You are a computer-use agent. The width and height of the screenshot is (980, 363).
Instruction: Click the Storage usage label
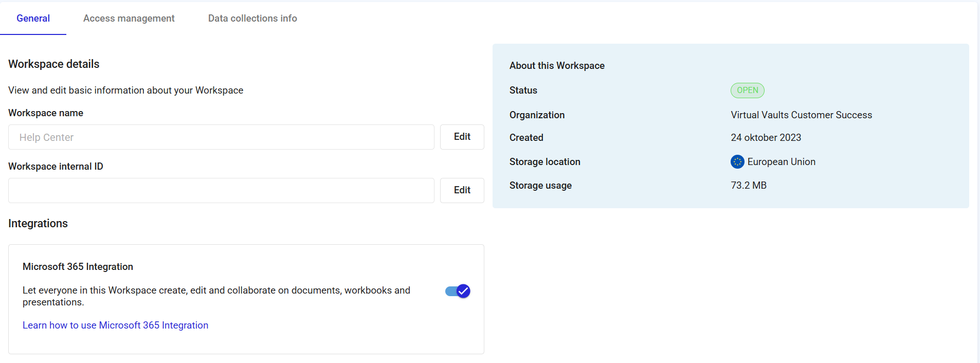[x=540, y=186]
